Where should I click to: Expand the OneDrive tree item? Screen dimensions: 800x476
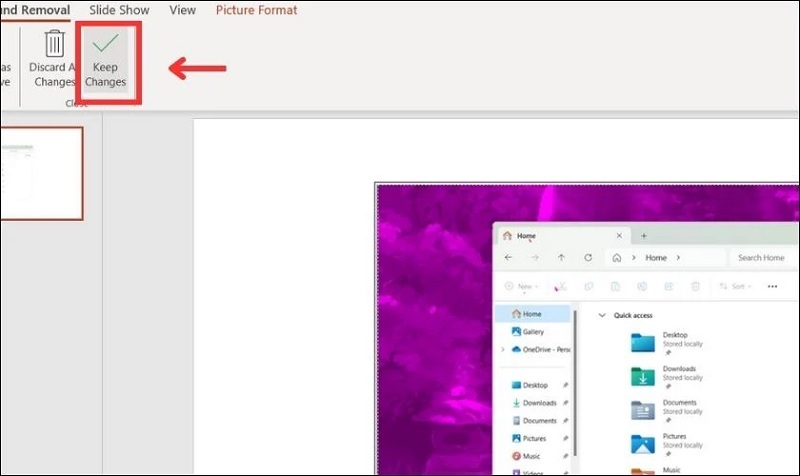pos(503,349)
